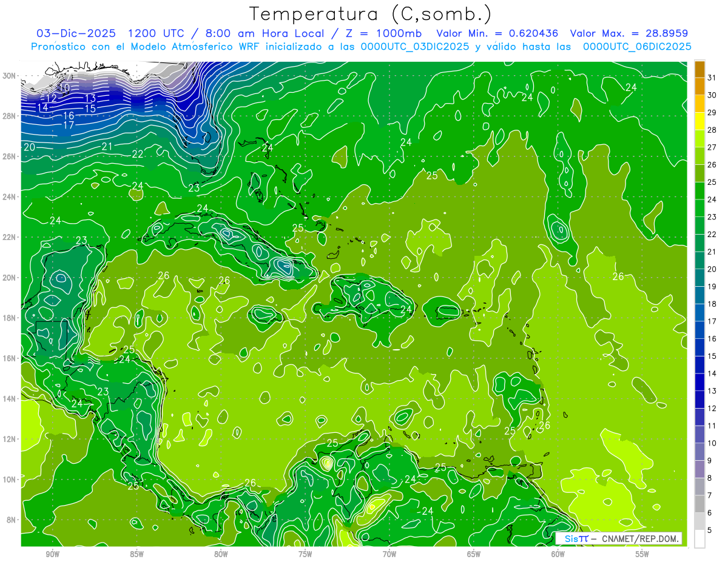Click the latitude axis label "16N"
Image resolution: width=728 pixels, height=562 pixels.
pos(9,358)
